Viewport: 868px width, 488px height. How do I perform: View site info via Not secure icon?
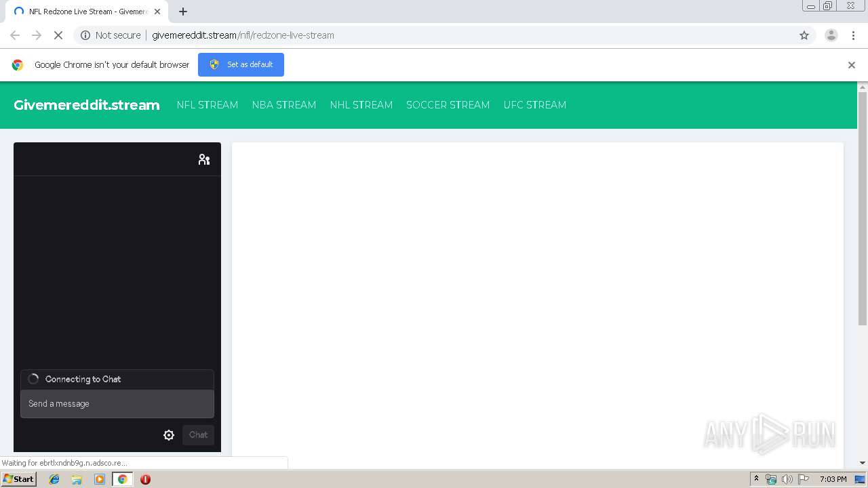click(85, 35)
